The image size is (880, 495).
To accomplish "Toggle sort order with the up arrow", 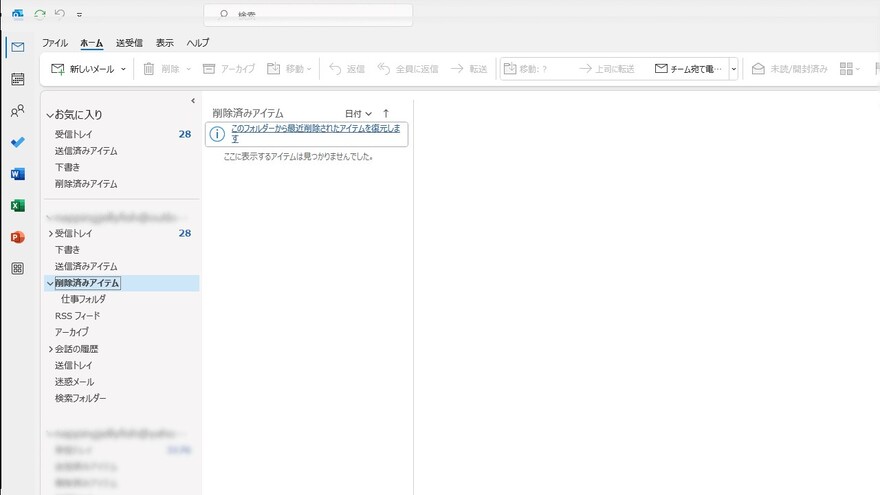I will [386, 114].
